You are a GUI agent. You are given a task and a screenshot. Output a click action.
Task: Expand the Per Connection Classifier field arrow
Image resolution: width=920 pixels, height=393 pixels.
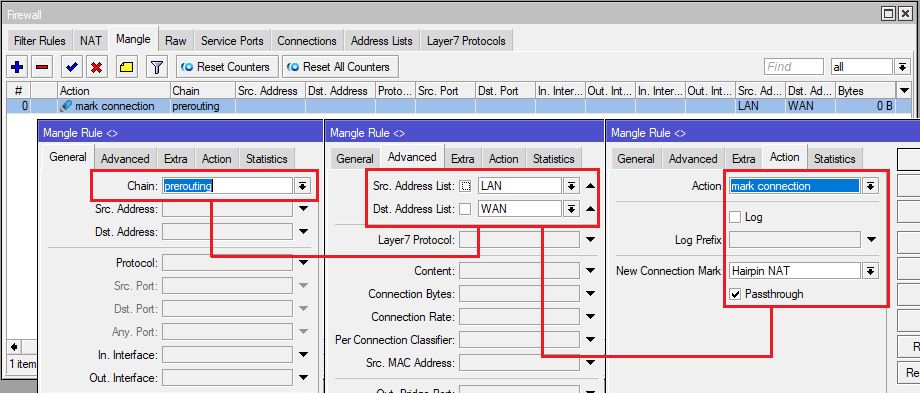[590, 340]
